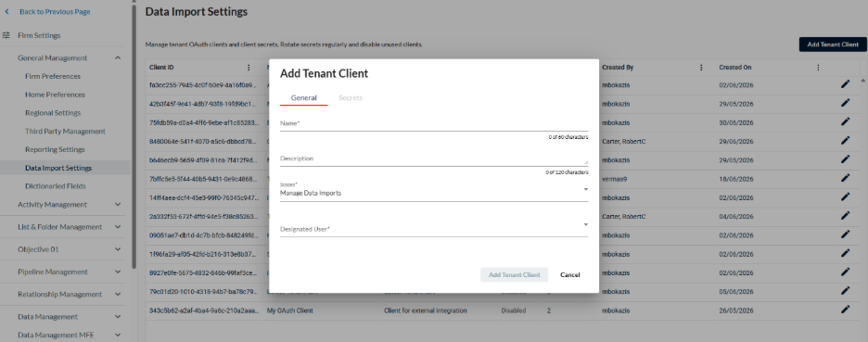Viewport: 868px width, 342px height.
Task: Click edit pencil for client b646ecb9
Action: click(x=845, y=159)
